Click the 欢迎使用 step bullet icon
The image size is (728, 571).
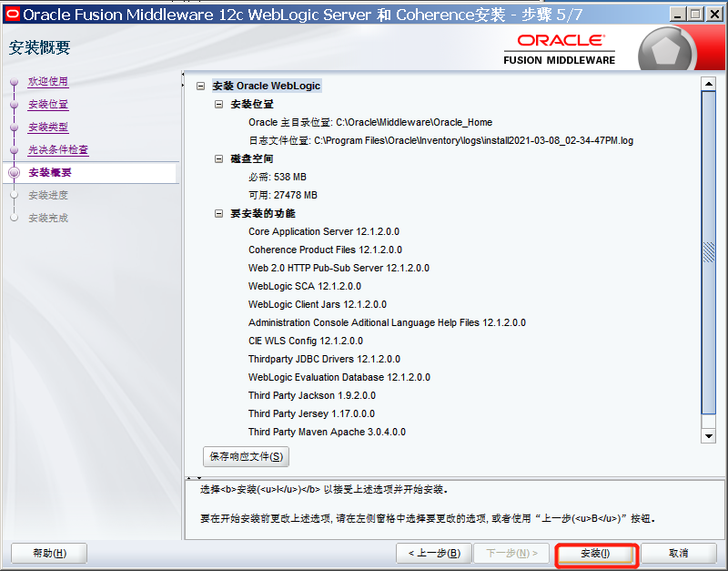click(15, 82)
